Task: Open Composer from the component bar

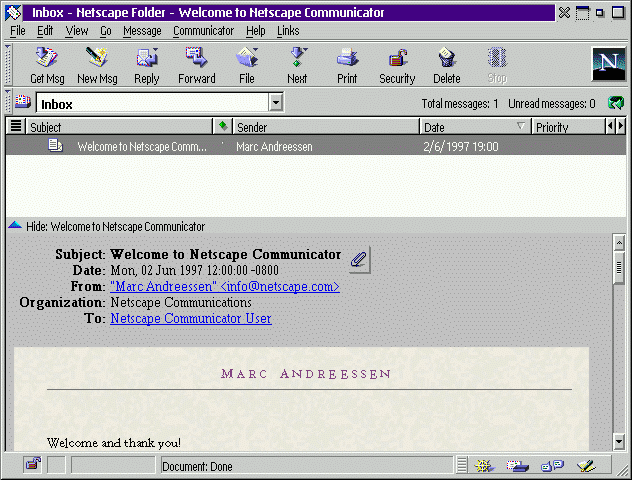Action: (586, 466)
